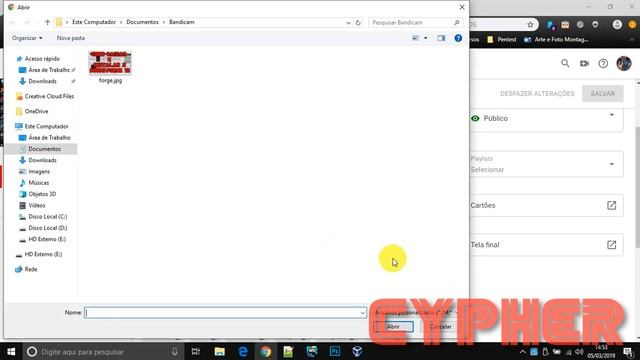Show hidden system tray icons chevron
Screen dimensions: 640x360
(x=522, y=351)
